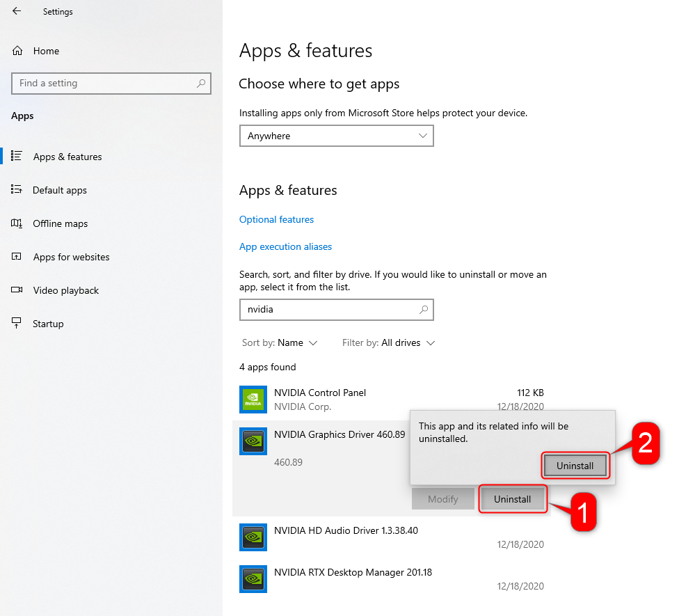Image resolution: width=679 pixels, height=616 pixels.
Task: Click the Default apps sidebar icon
Action: [17, 189]
